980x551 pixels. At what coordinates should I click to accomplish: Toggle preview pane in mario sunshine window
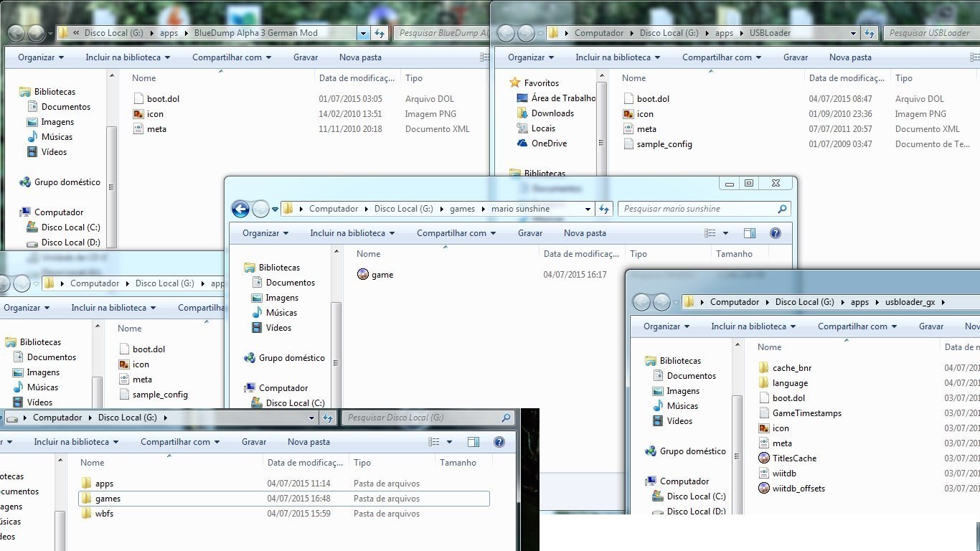coord(750,233)
